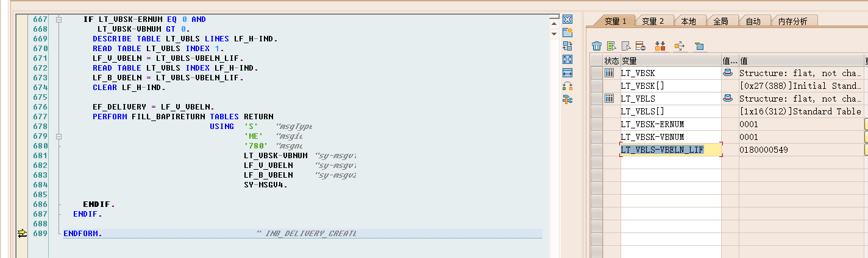Open the 全局 tab
Screen dimensions: 868x258
pos(720,21)
